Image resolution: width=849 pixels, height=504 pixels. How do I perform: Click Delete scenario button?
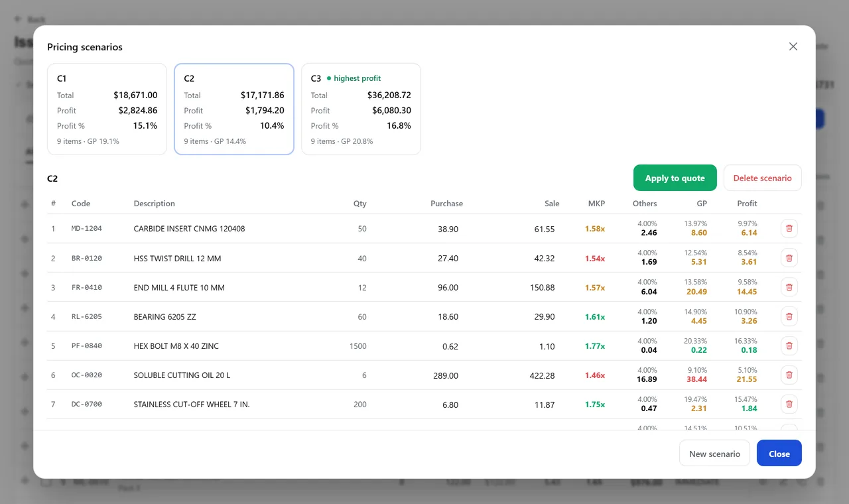[x=763, y=178]
